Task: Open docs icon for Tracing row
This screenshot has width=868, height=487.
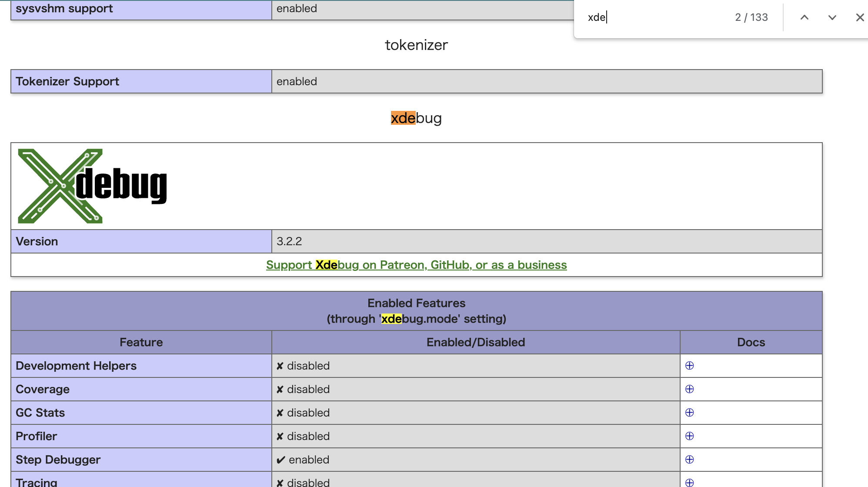Action: tap(689, 482)
